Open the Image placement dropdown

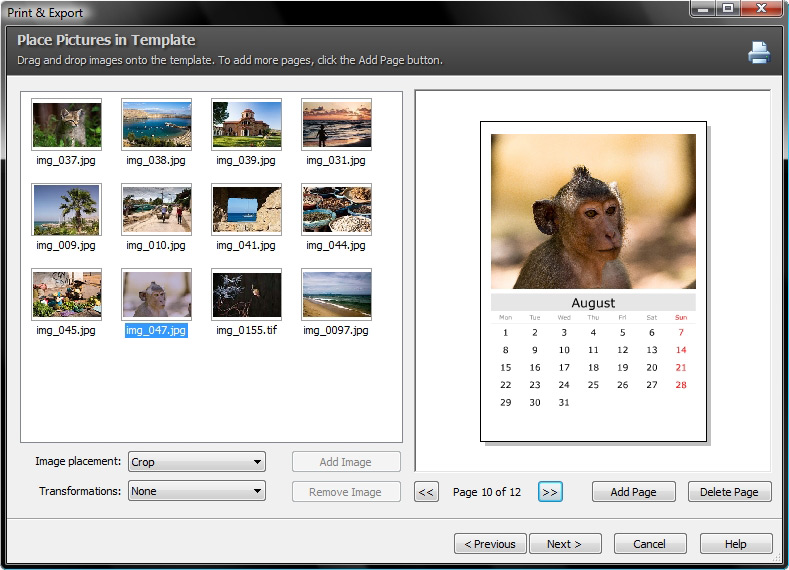click(196, 462)
